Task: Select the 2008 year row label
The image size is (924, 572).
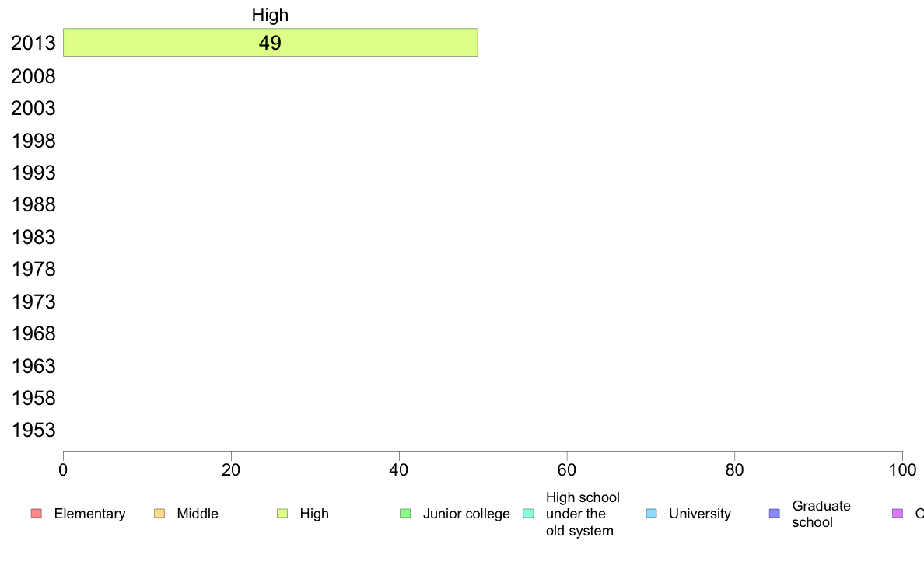Action: 33,77
